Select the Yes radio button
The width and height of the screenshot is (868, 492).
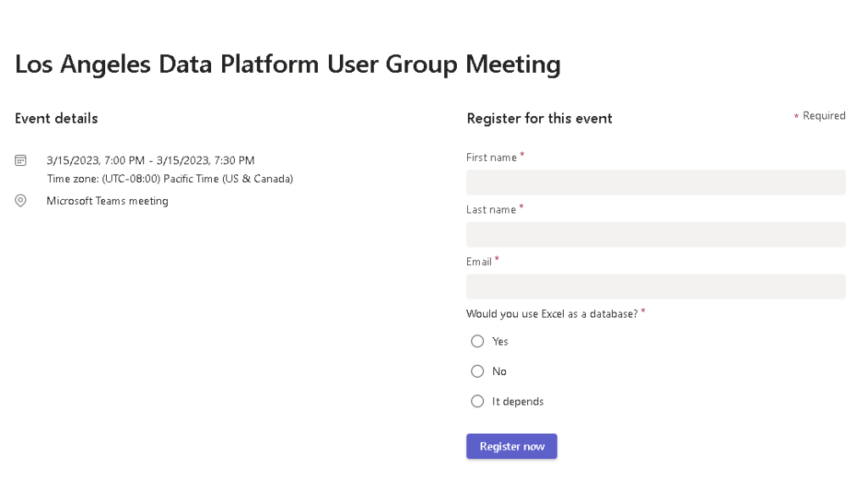[477, 341]
